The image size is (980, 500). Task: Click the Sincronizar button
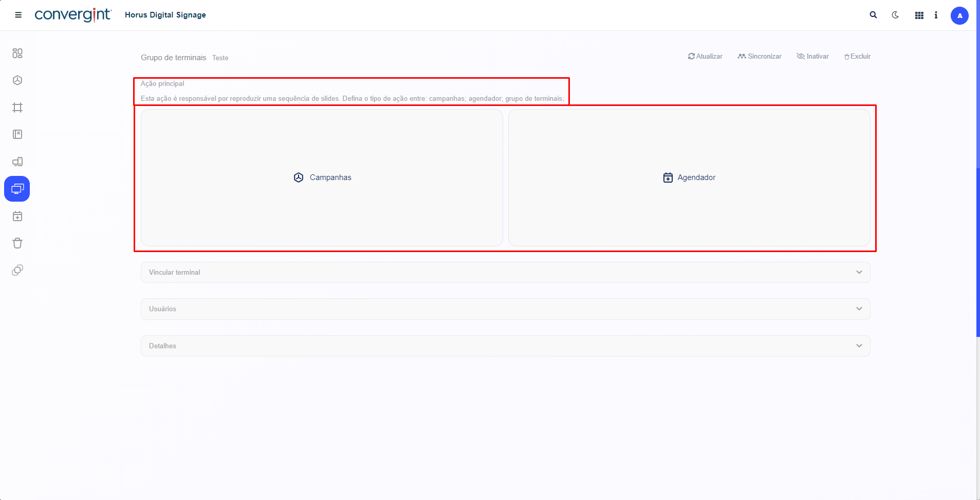[760, 57]
